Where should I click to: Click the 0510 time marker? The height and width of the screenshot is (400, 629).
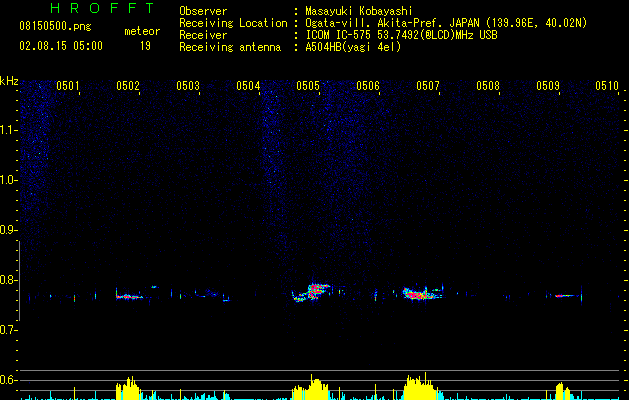pos(607,86)
